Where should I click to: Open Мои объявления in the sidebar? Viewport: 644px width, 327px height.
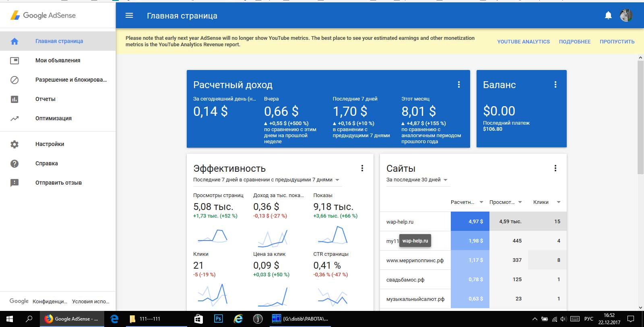coord(58,60)
